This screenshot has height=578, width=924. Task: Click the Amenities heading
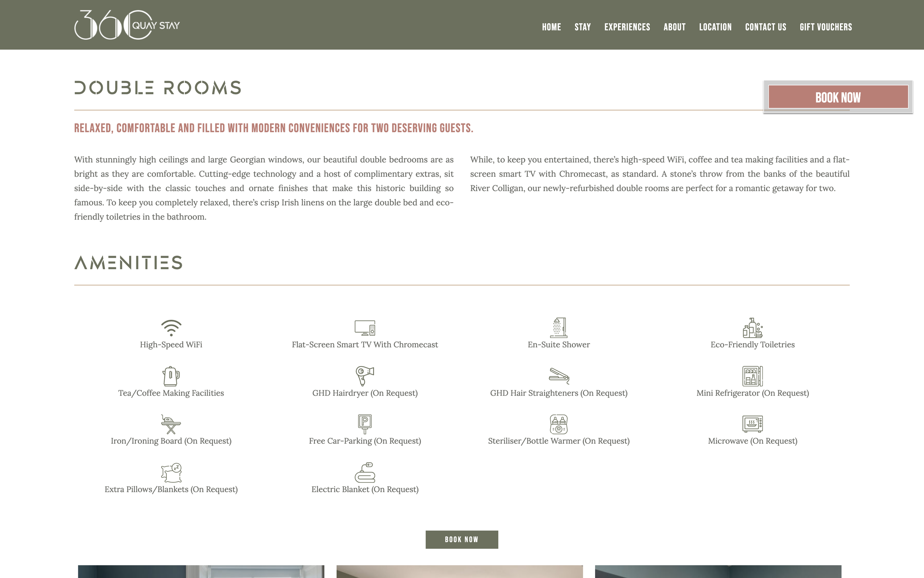tap(128, 263)
